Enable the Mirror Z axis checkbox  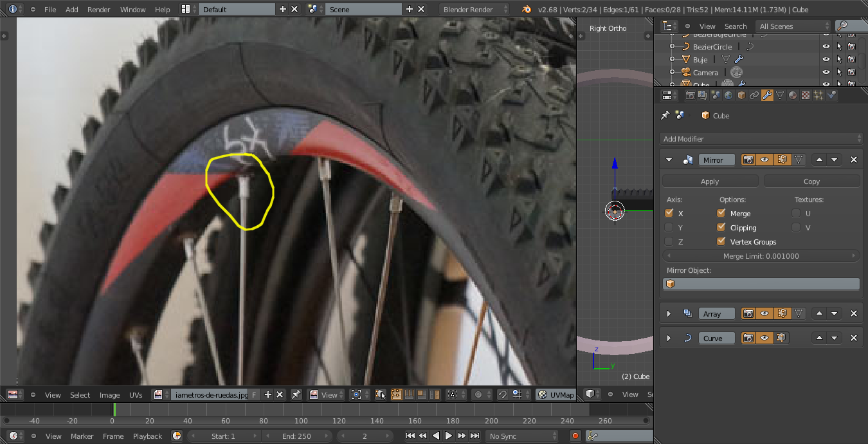pyautogui.click(x=669, y=241)
